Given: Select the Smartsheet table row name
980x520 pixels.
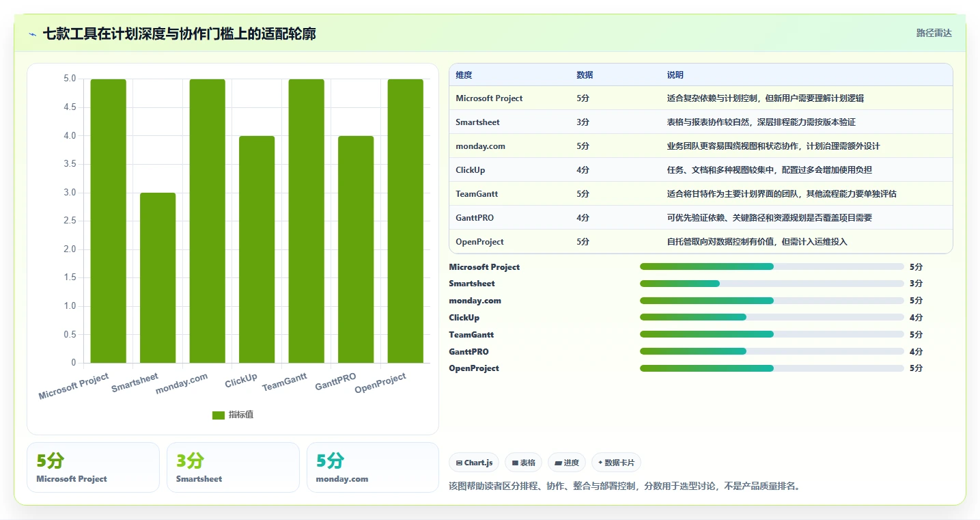Looking at the screenshot, I should click(477, 122).
